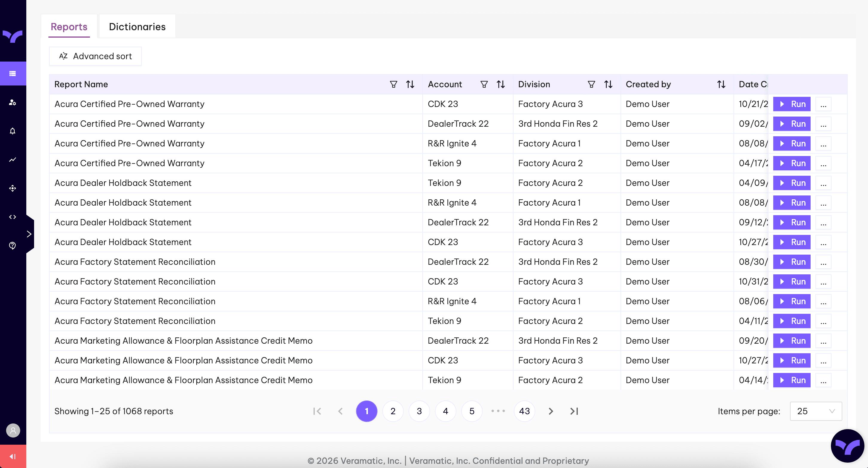
Task: Expand the sidebar with the chevron handle
Action: 30,234
